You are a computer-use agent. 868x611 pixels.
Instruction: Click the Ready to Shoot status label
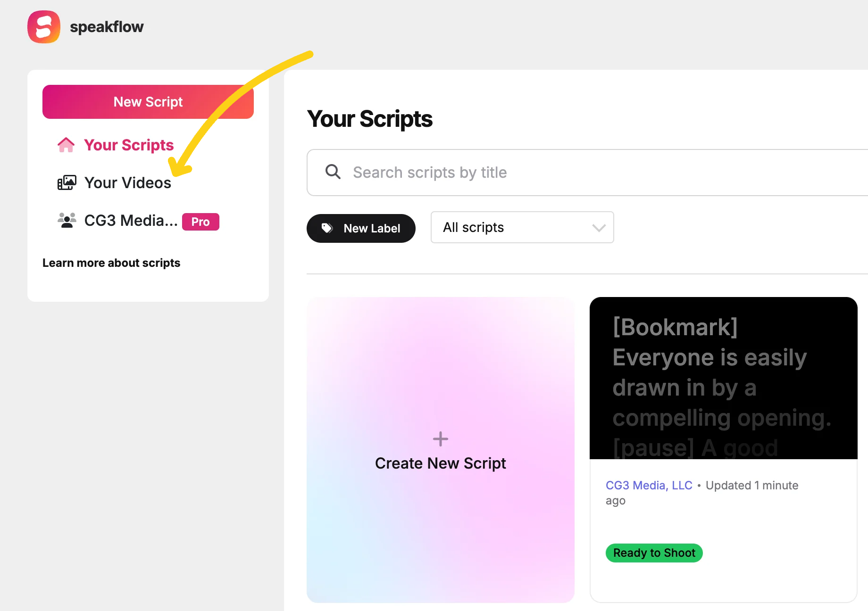pos(654,553)
